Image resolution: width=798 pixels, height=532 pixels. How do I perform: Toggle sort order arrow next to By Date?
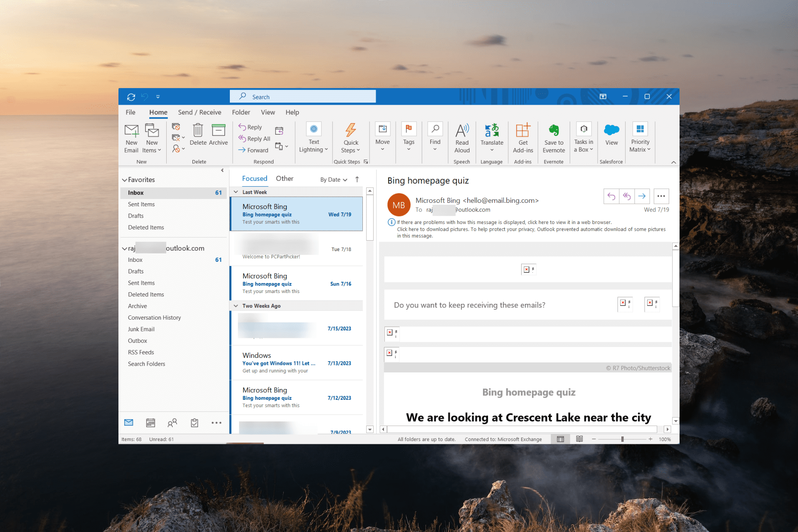[x=357, y=180]
